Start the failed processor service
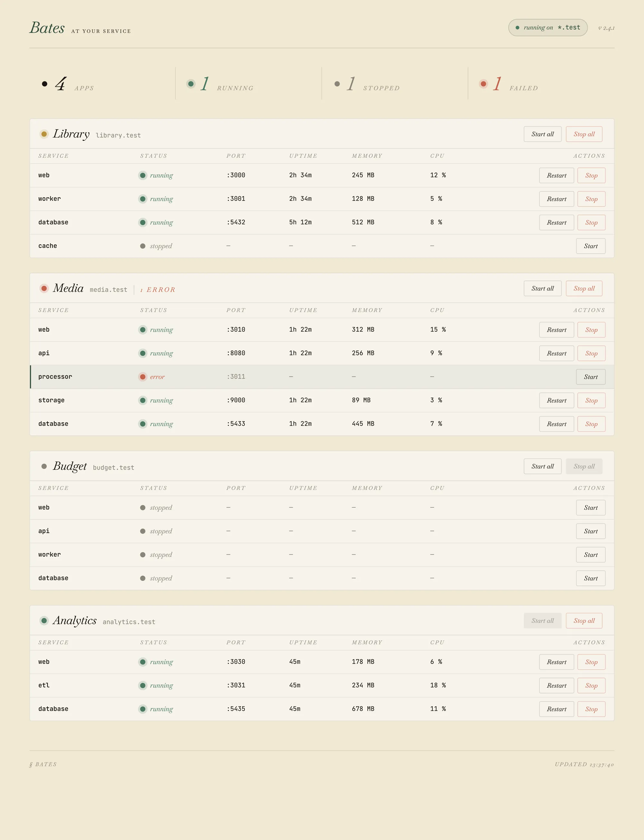 pos(591,377)
